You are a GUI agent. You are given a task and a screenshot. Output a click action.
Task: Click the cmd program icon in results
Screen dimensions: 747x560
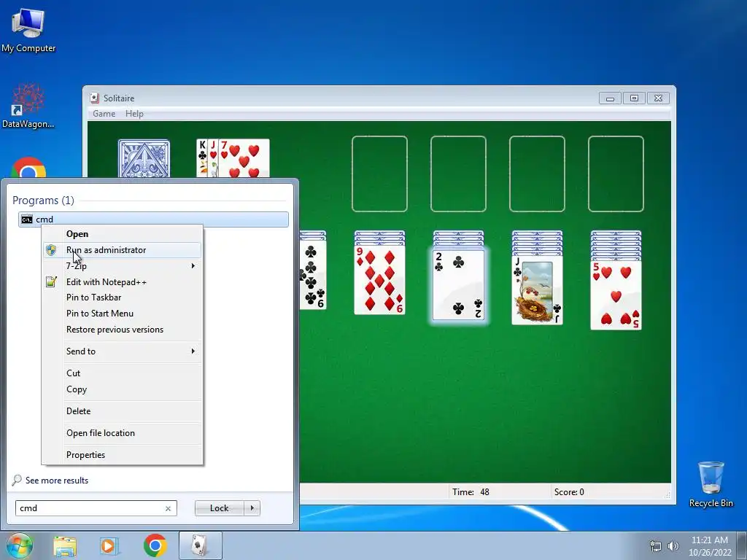[27, 219]
